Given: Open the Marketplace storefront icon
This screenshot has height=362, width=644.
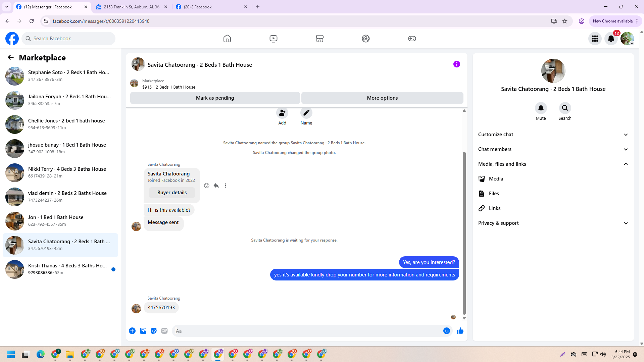Looking at the screenshot, I should click(x=320, y=39).
